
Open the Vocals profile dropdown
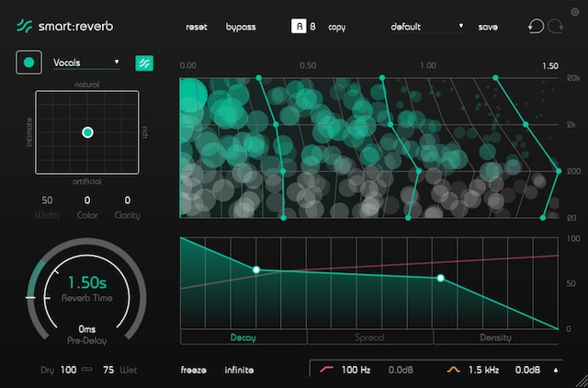(x=86, y=63)
